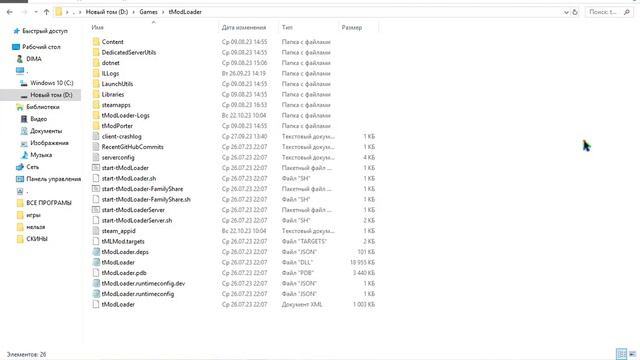The height and width of the screenshot is (360, 640).
Task: Select the dotnet folder icon
Action: pyautogui.click(x=96, y=63)
